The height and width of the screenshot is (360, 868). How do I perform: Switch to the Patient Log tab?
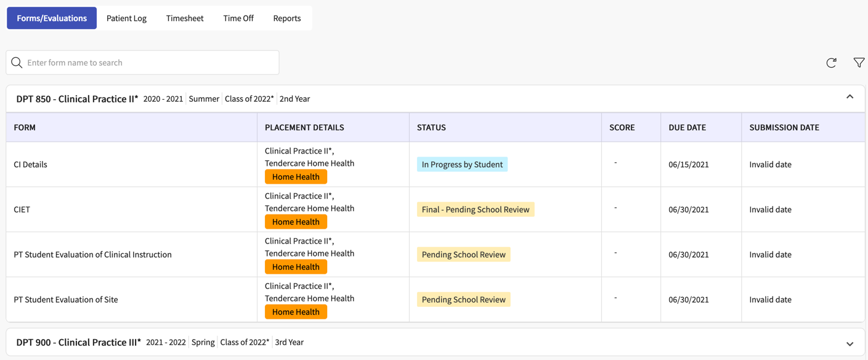126,18
